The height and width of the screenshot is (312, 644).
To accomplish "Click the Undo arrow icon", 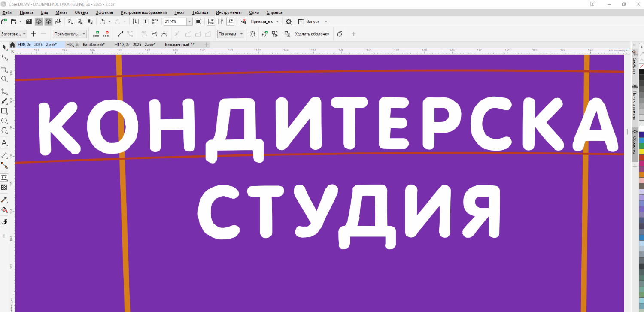I will (103, 21).
